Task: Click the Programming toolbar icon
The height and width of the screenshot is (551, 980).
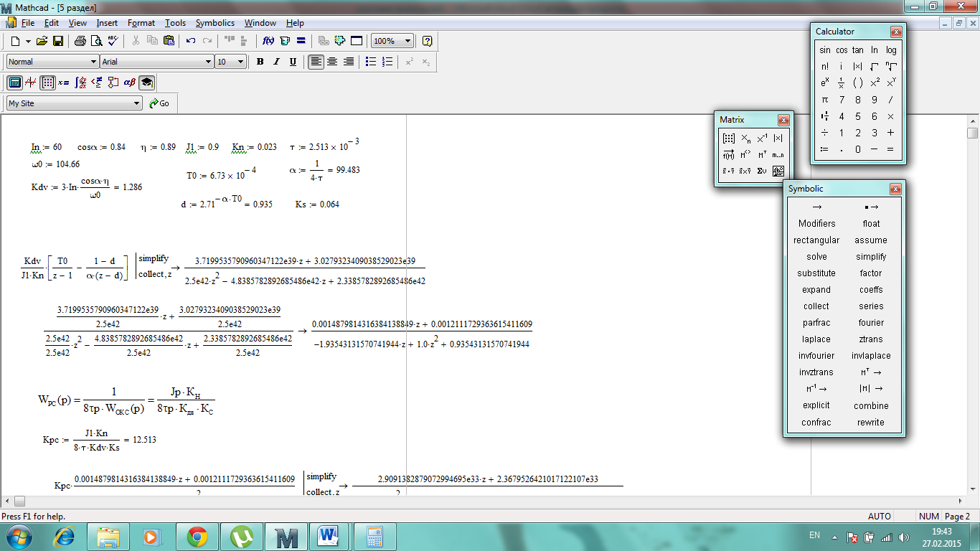Action: (113, 83)
